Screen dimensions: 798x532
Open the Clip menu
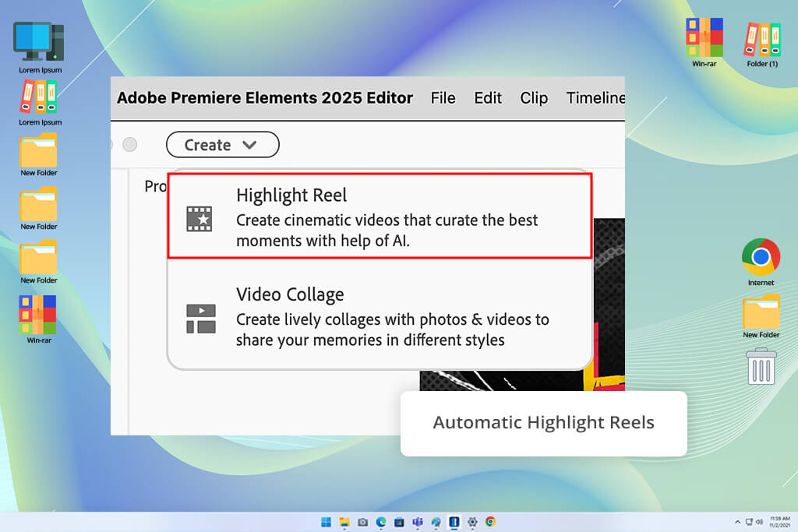click(x=534, y=97)
